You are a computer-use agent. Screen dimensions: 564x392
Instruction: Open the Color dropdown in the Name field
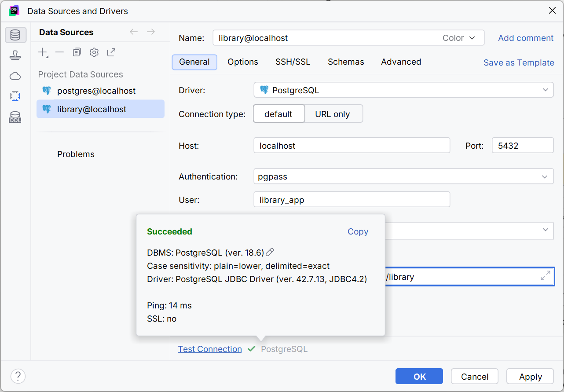pyautogui.click(x=459, y=38)
